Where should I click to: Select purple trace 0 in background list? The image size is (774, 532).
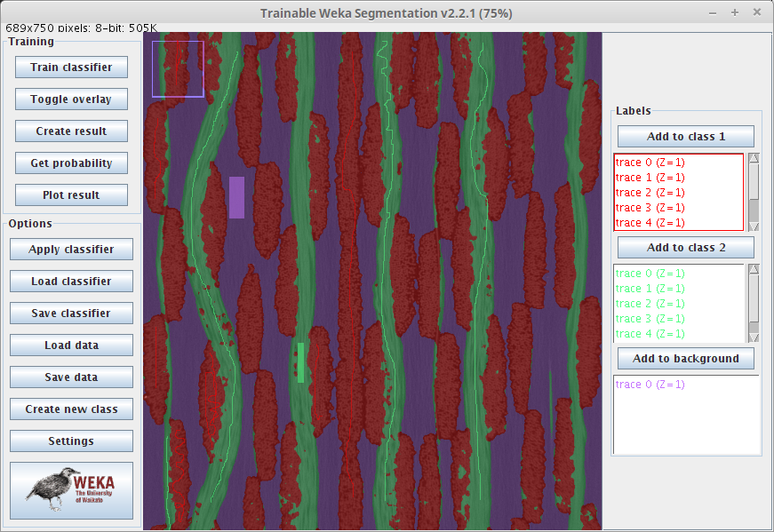(650, 385)
